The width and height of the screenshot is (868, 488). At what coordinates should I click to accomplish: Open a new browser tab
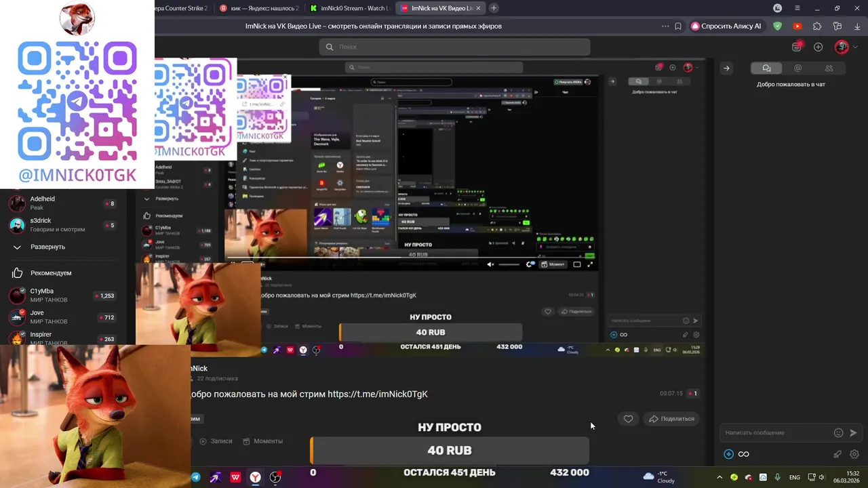point(494,8)
